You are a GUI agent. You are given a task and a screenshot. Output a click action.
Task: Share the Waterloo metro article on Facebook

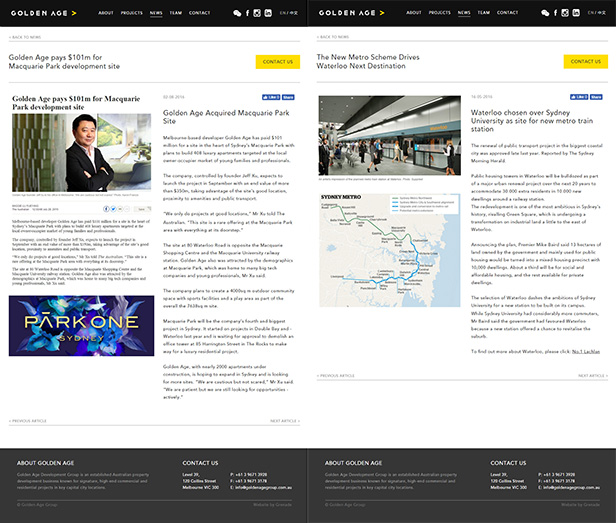(x=596, y=97)
